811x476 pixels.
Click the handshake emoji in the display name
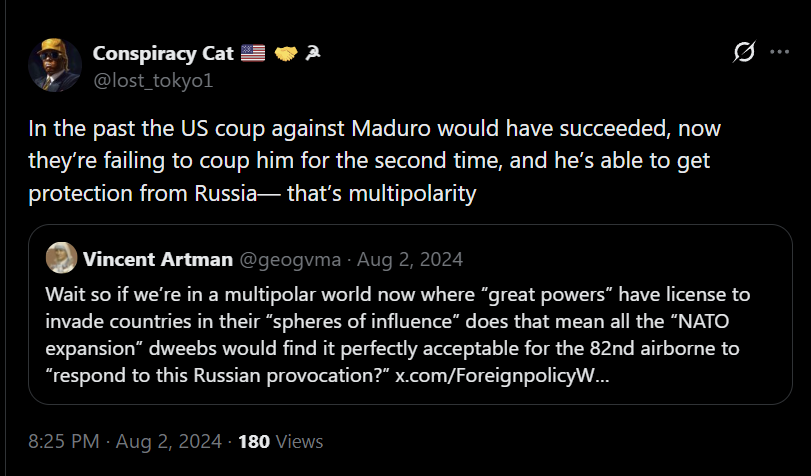click(286, 53)
